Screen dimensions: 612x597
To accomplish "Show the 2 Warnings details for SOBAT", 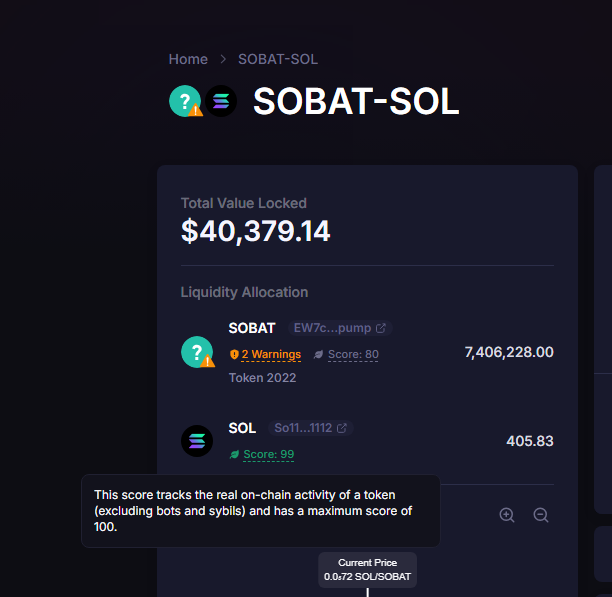I will 270,354.
